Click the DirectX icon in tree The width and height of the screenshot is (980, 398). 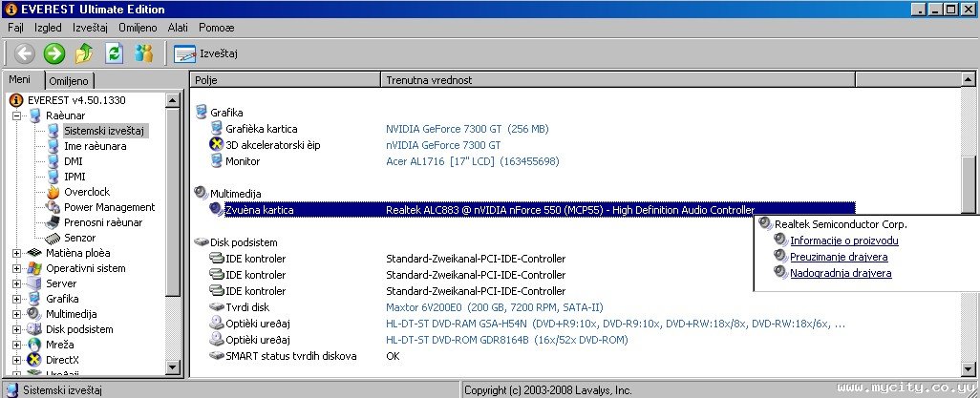(x=35, y=360)
